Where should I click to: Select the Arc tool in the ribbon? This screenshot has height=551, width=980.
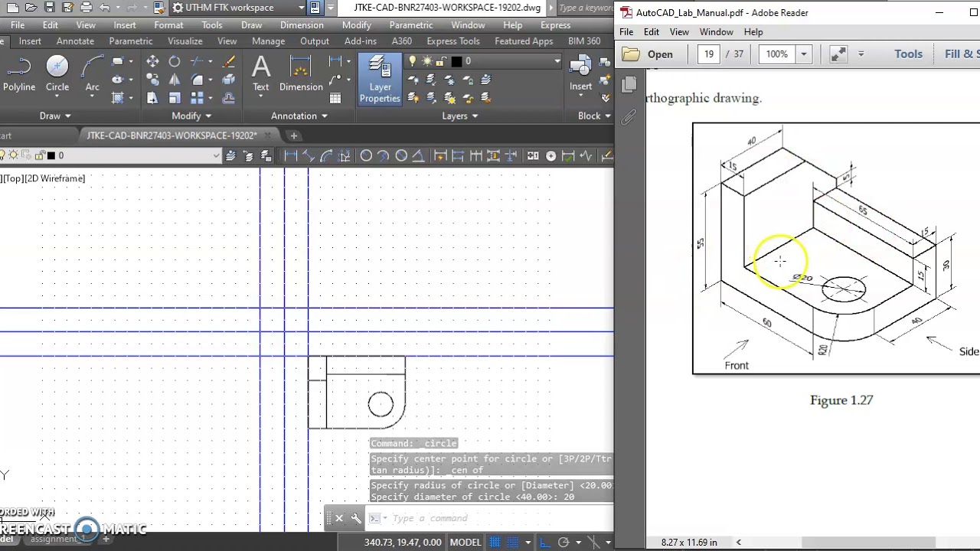point(92,74)
